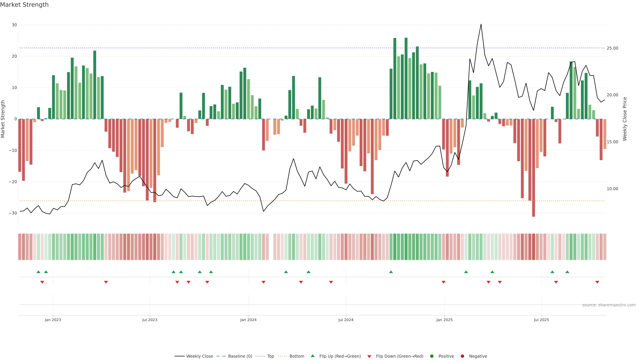This screenshot has height=362, width=644.
Task: Click the red Flip Down triangle legend icon
Action: (369, 356)
